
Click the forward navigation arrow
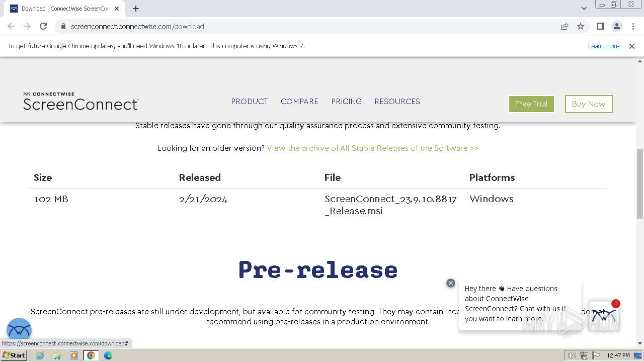27,27
